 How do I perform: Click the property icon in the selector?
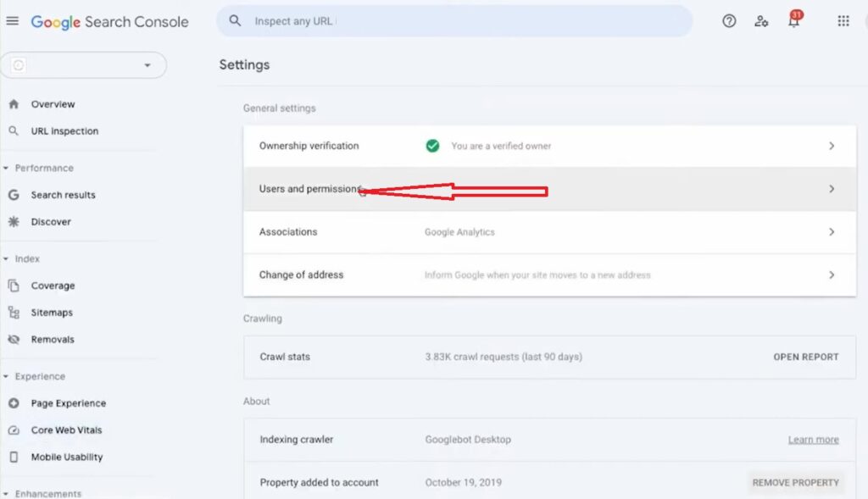click(x=19, y=65)
